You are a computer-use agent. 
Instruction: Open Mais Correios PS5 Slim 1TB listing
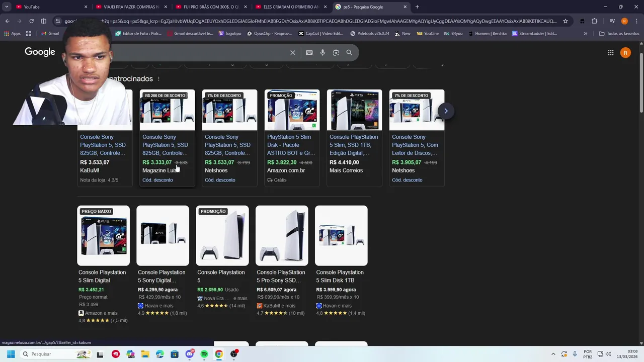click(x=354, y=138)
